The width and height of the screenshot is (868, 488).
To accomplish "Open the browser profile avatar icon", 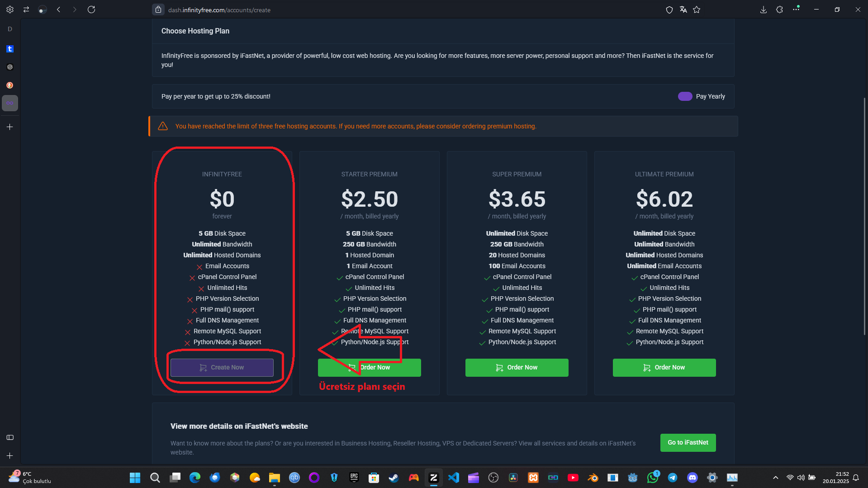I will pyautogui.click(x=43, y=9).
